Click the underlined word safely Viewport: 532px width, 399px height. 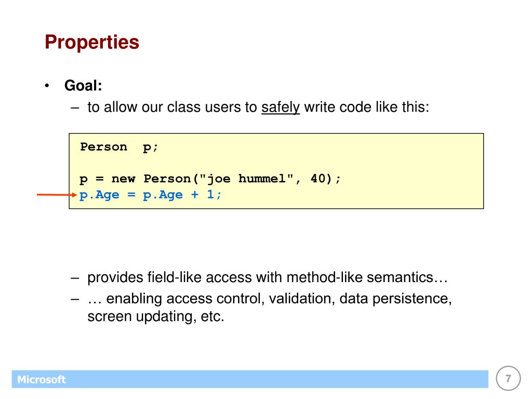point(281,108)
